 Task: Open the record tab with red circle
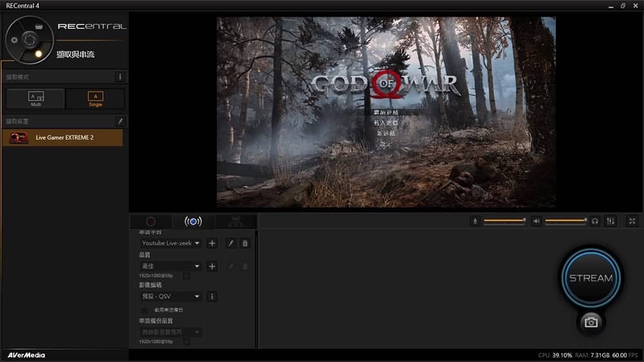pyautogui.click(x=151, y=222)
